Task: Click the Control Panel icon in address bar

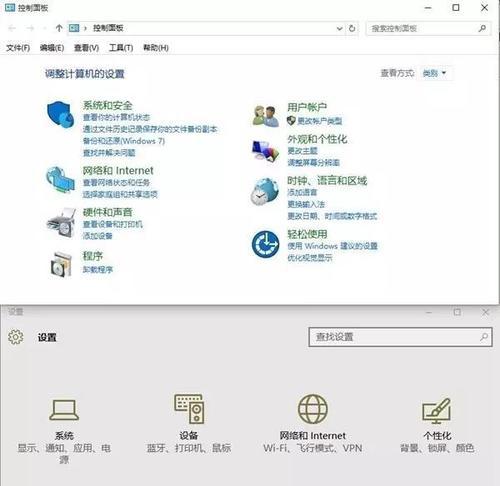Action: click(74, 28)
